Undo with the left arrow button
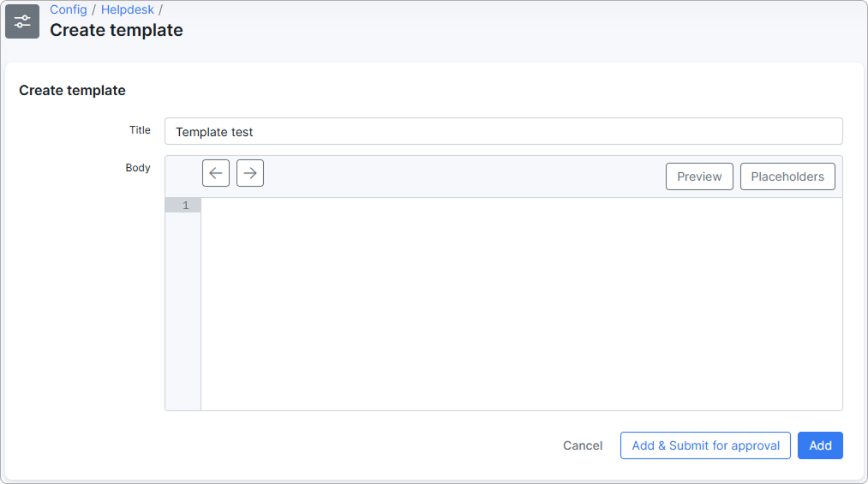The image size is (868, 484). pos(216,173)
